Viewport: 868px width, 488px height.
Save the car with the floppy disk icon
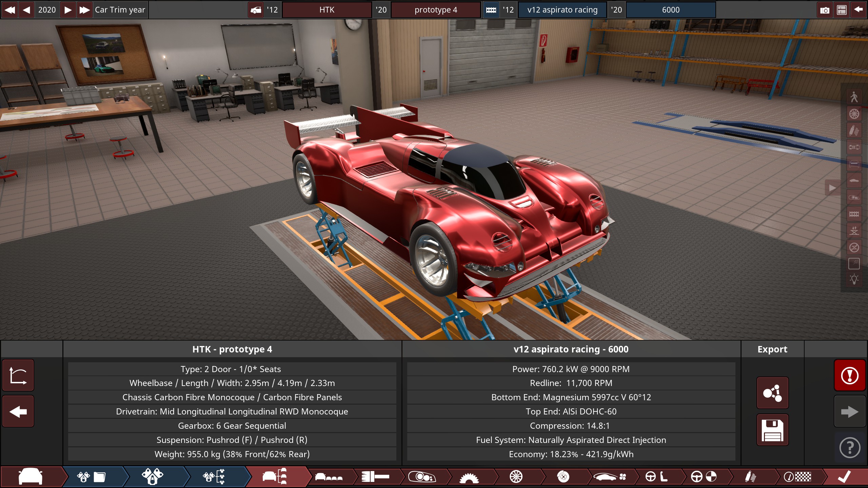[x=772, y=430]
